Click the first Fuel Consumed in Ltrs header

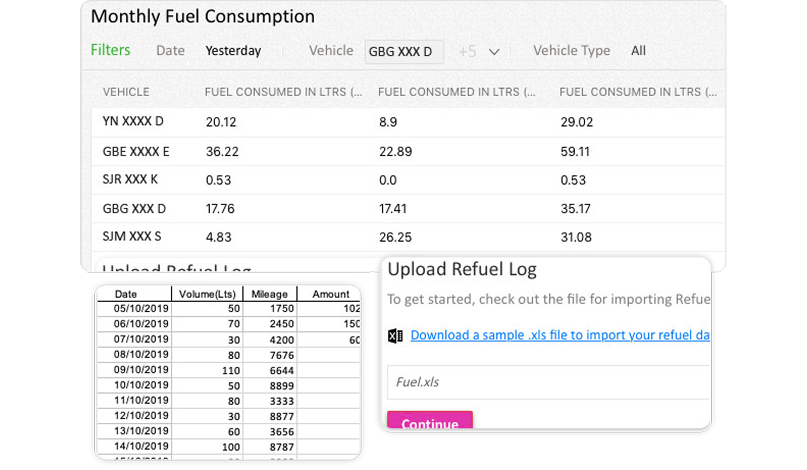coord(283,92)
